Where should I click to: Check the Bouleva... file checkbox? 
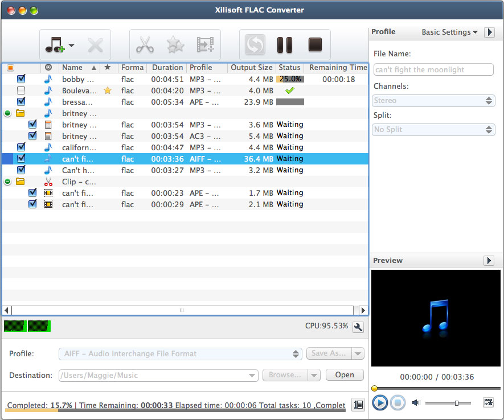click(21, 90)
